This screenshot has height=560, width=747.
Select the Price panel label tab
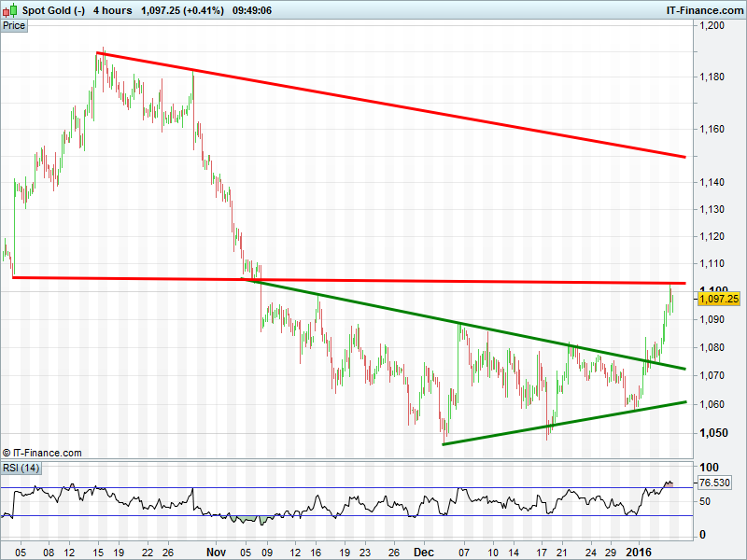[14, 25]
